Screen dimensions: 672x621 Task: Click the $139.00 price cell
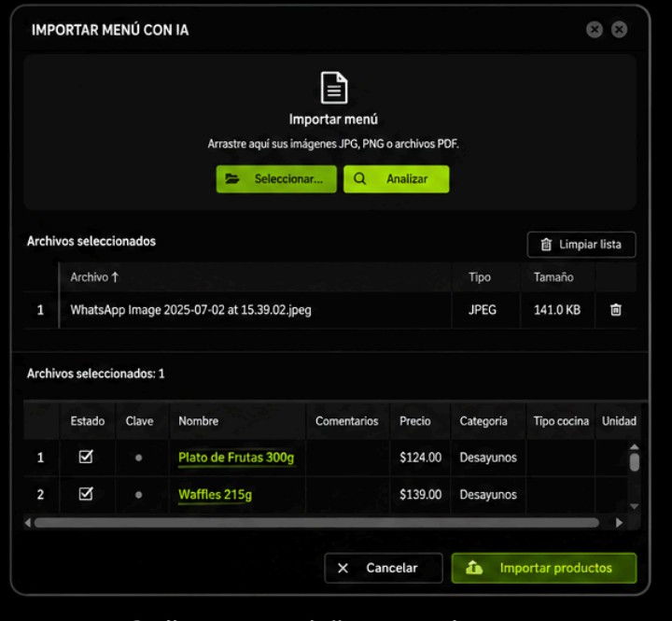pos(420,495)
